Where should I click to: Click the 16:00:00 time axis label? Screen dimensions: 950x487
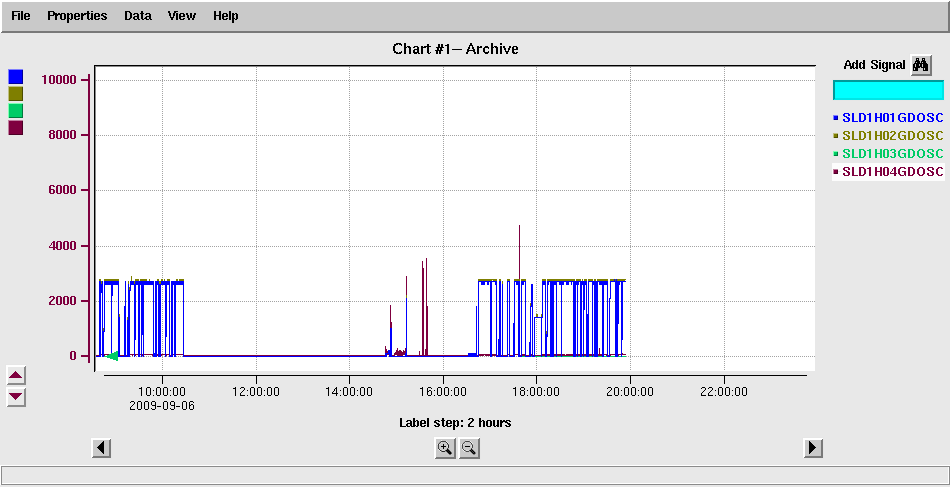(x=443, y=392)
